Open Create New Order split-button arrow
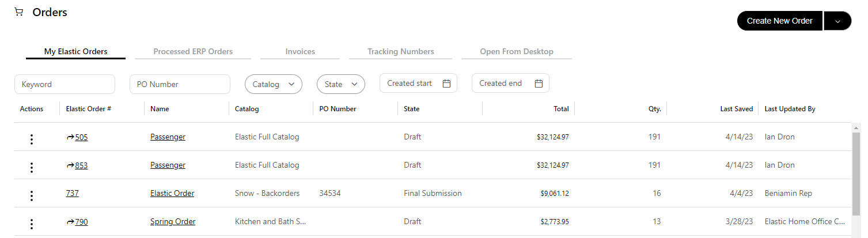 pyautogui.click(x=837, y=21)
